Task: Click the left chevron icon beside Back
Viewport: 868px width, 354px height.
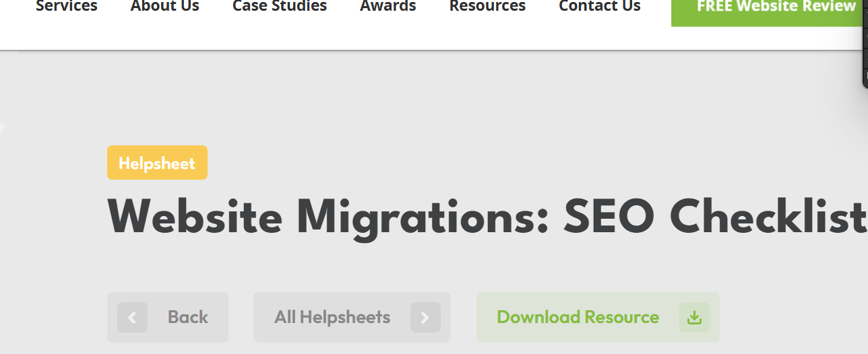Action: 133,318
